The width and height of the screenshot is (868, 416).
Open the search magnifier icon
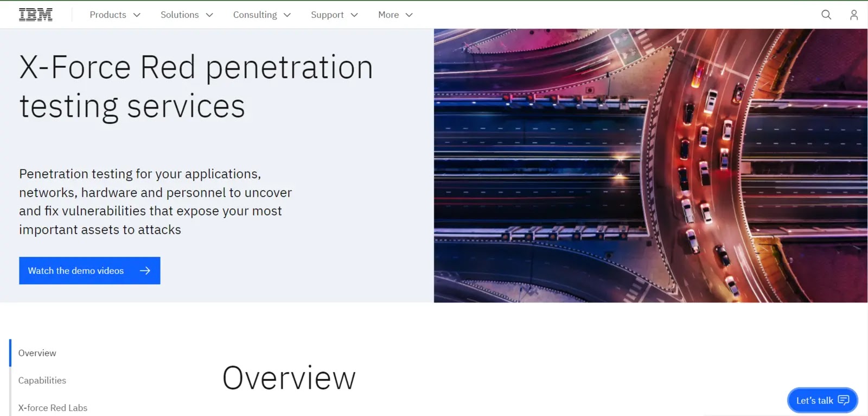[x=826, y=15]
